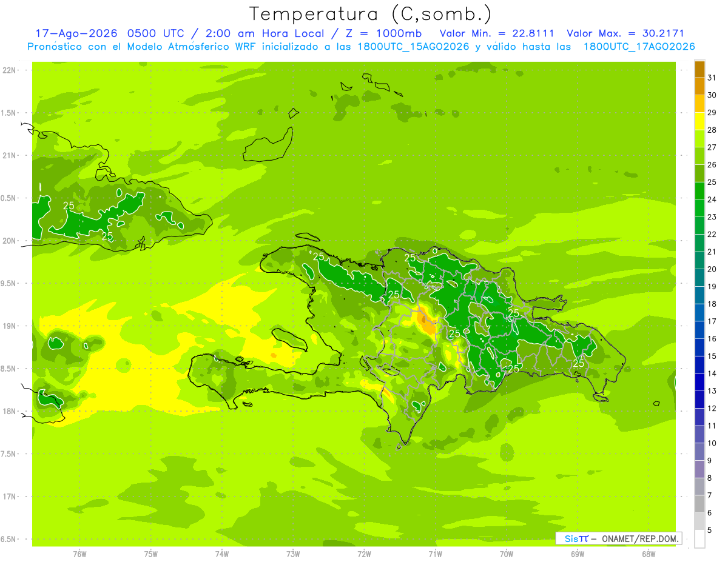The width and height of the screenshot is (728, 562).
Task: Click the '70W' longitude axis label
Action: click(507, 554)
